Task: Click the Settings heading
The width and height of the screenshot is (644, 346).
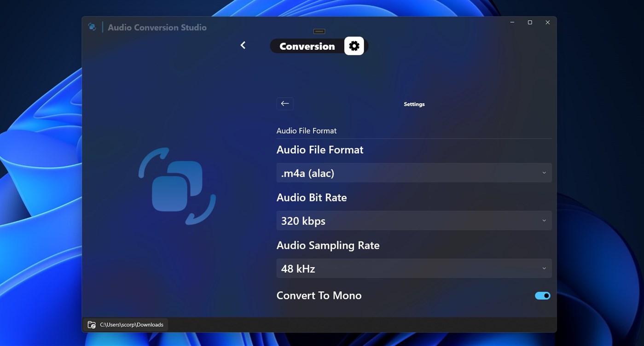Action: click(414, 104)
